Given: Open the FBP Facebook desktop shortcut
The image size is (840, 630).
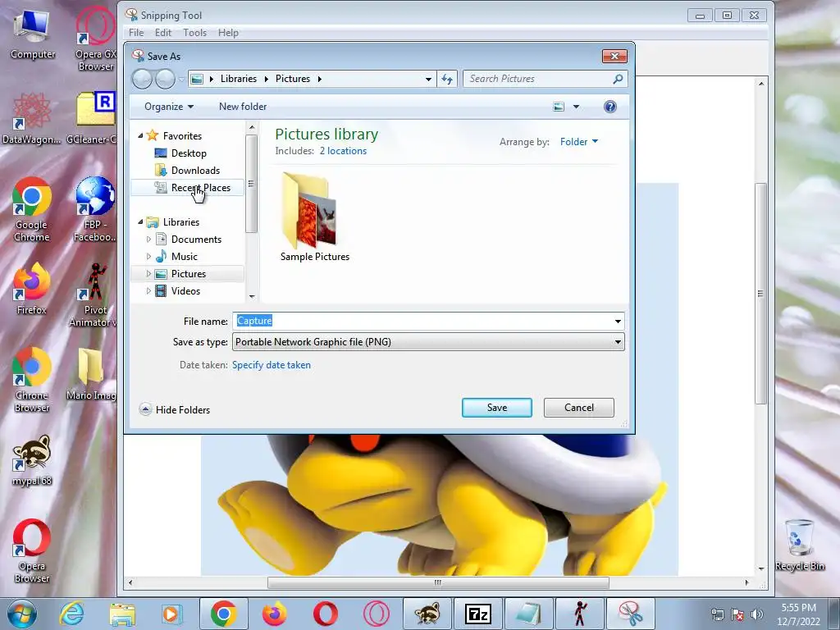Looking at the screenshot, I should click(x=94, y=210).
